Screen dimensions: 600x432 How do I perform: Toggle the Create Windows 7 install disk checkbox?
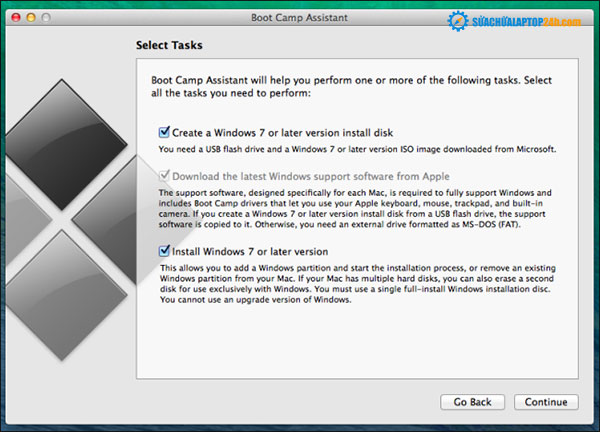[x=165, y=131]
